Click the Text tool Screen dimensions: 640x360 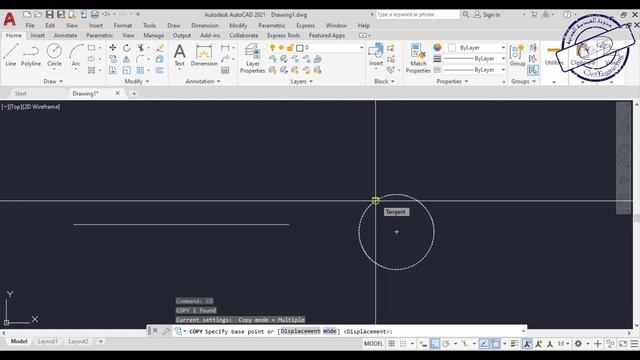tap(180, 55)
